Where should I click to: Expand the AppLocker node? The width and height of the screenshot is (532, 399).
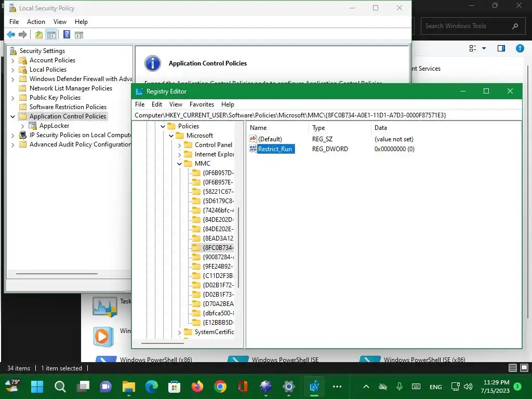23,126
